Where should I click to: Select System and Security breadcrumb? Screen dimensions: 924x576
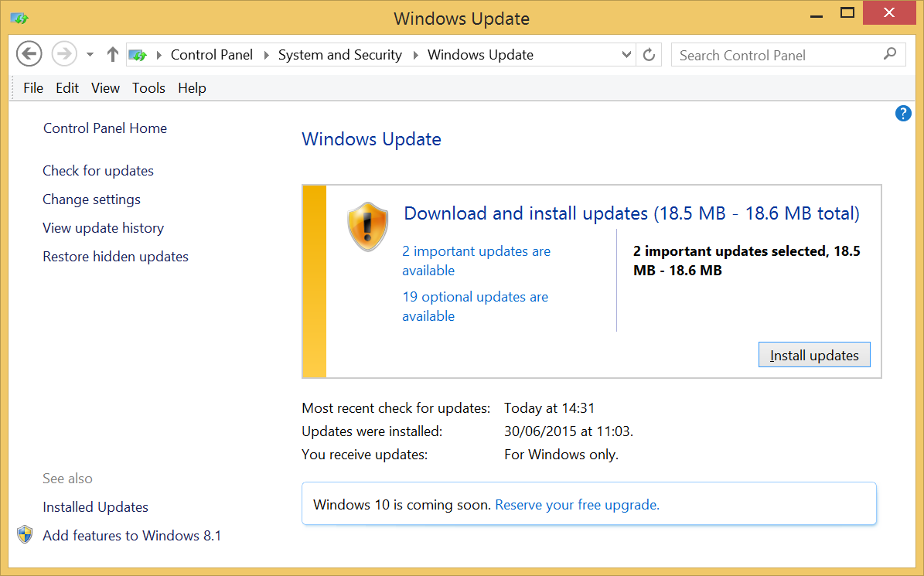coord(340,55)
